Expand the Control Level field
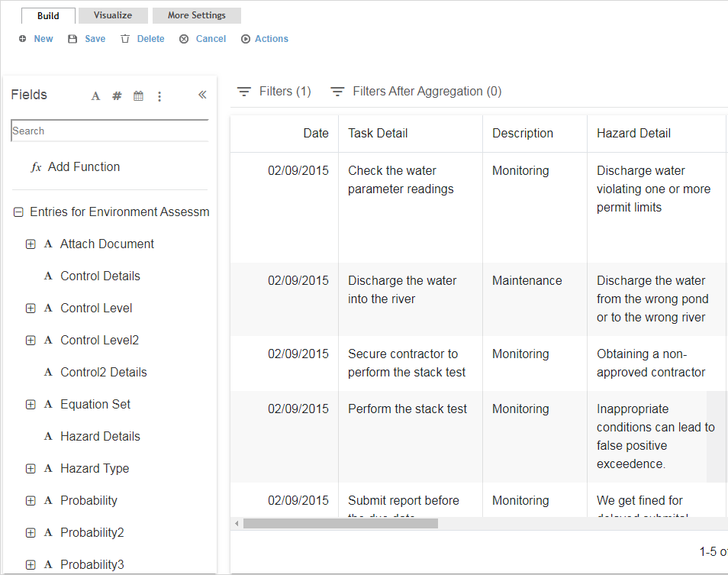This screenshot has height=575, width=728. (31, 308)
